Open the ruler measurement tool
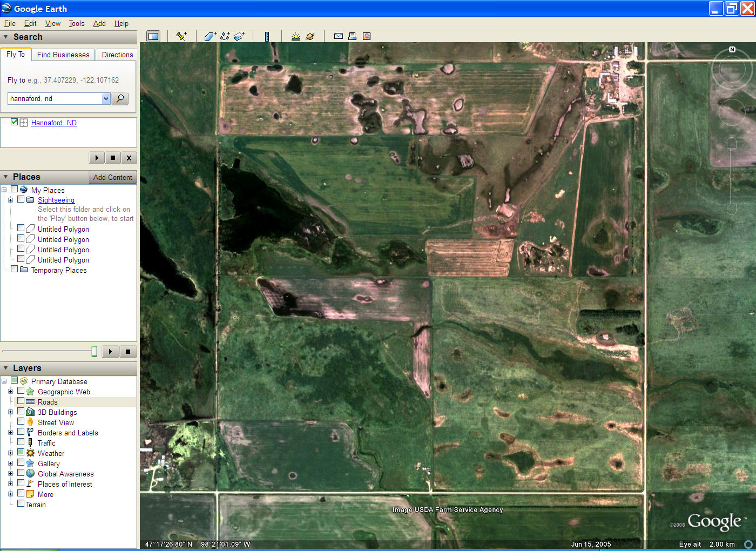756x551 pixels. 267,36
